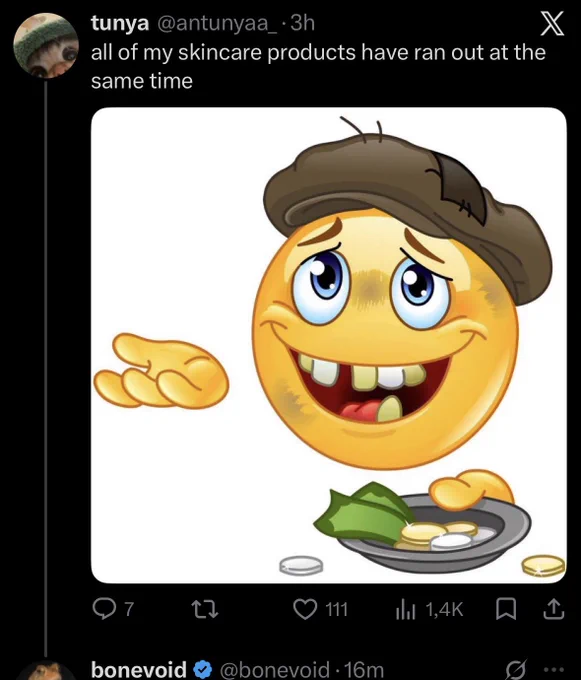Expand the beggar emoji meme image

click(329, 345)
